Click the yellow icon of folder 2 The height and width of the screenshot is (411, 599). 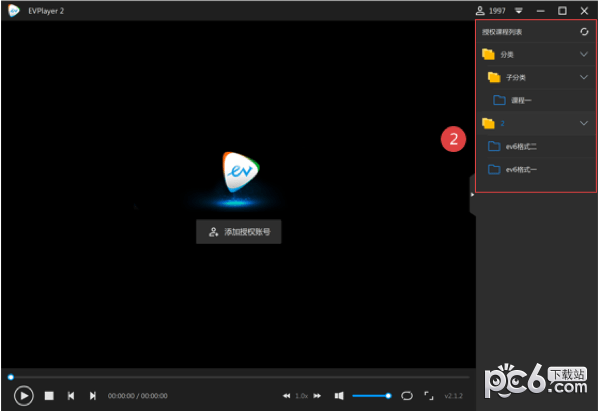[x=488, y=123]
